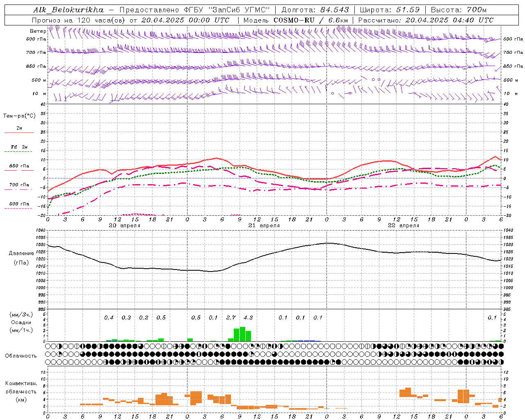
Task: Select the 'Широта: 51.59' latitude value
Action: (x=390, y=10)
